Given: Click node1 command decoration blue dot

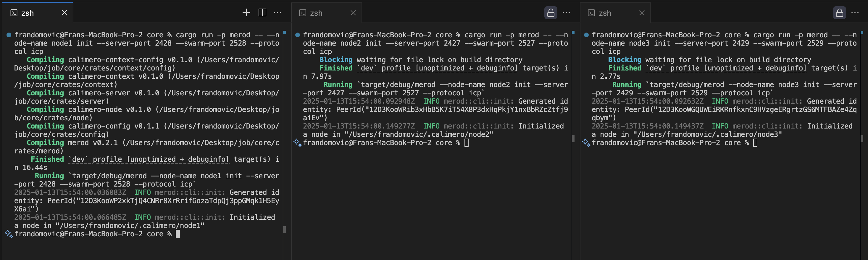Looking at the screenshot, I should click(x=9, y=35).
